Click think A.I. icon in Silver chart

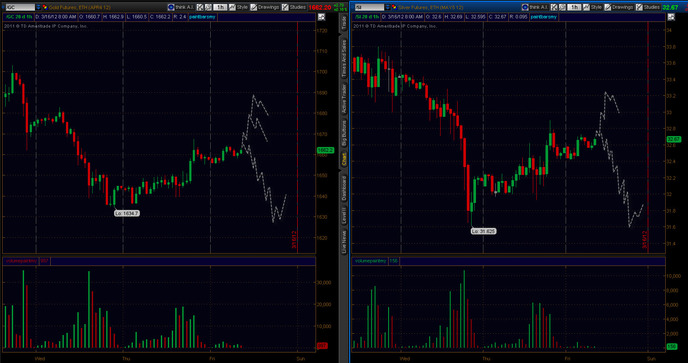[x=525, y=7]
